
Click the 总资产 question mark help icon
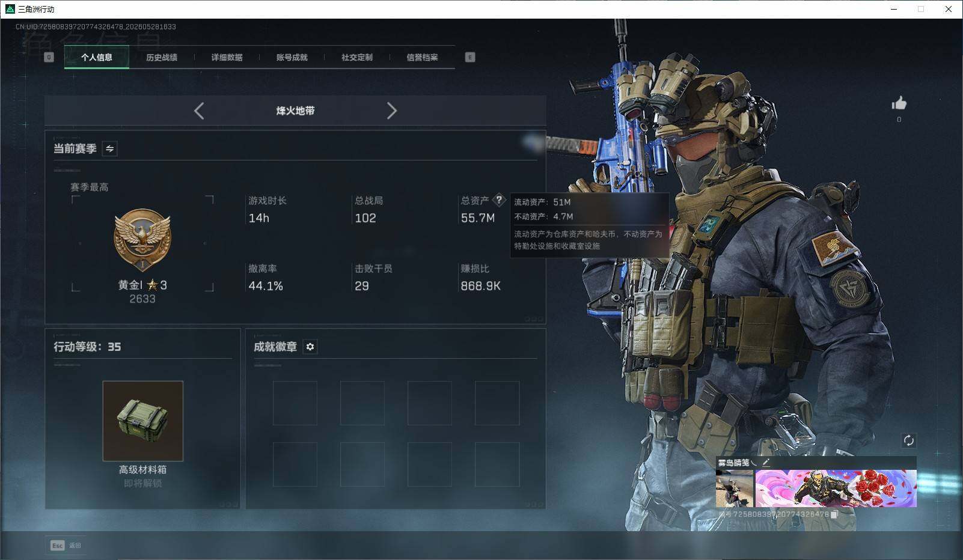tap(499, 200)
